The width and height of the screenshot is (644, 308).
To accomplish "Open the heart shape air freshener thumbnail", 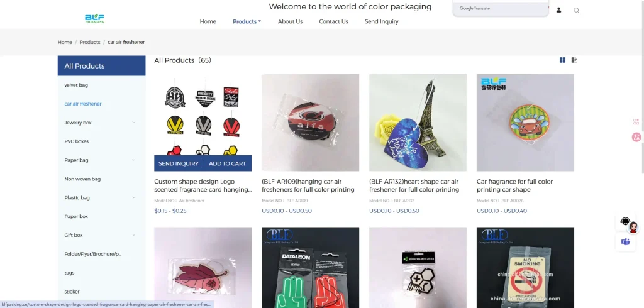I will 418,123.
